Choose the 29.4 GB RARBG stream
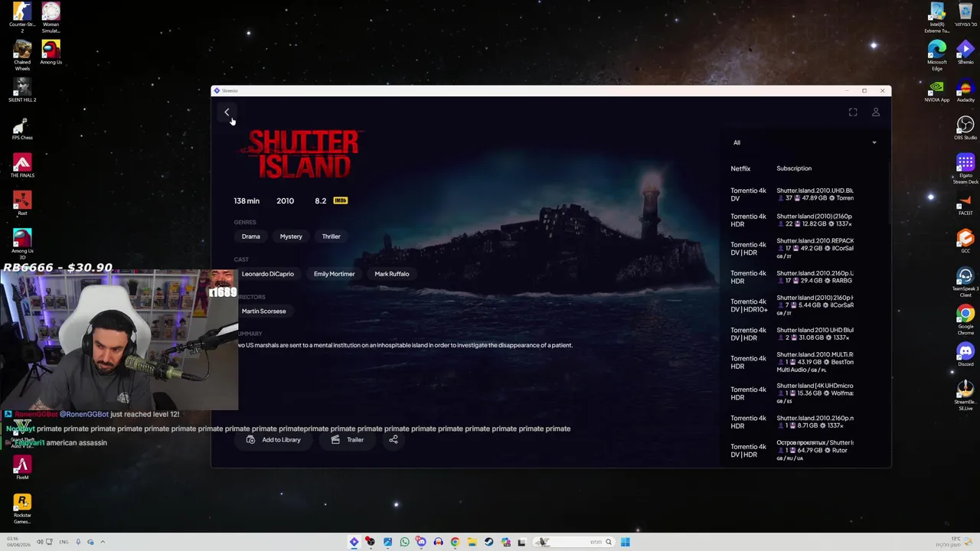980x551 pixels. pos(804,276)
